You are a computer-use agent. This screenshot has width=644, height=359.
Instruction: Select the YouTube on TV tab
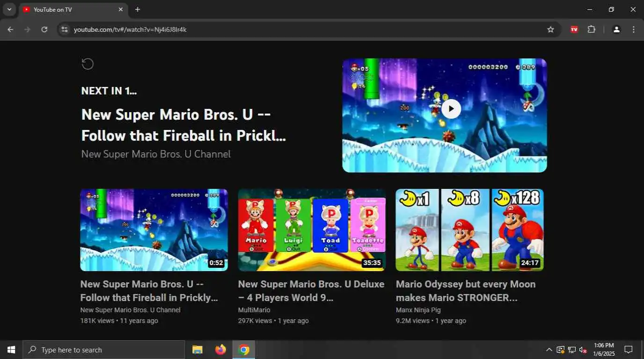click(73, 9)
